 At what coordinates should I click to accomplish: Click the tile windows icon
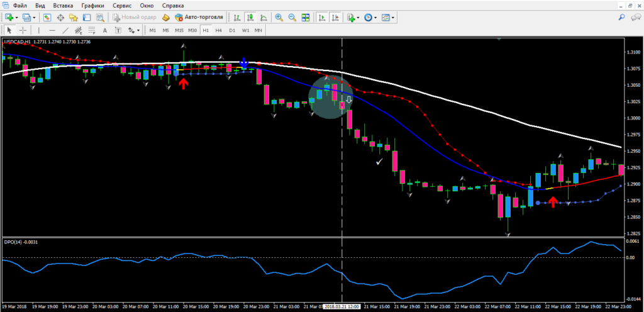click(306, 18)
